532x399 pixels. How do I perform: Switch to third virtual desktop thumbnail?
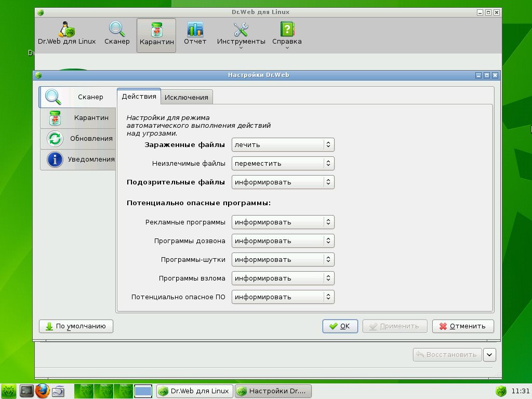click(123, 391)
